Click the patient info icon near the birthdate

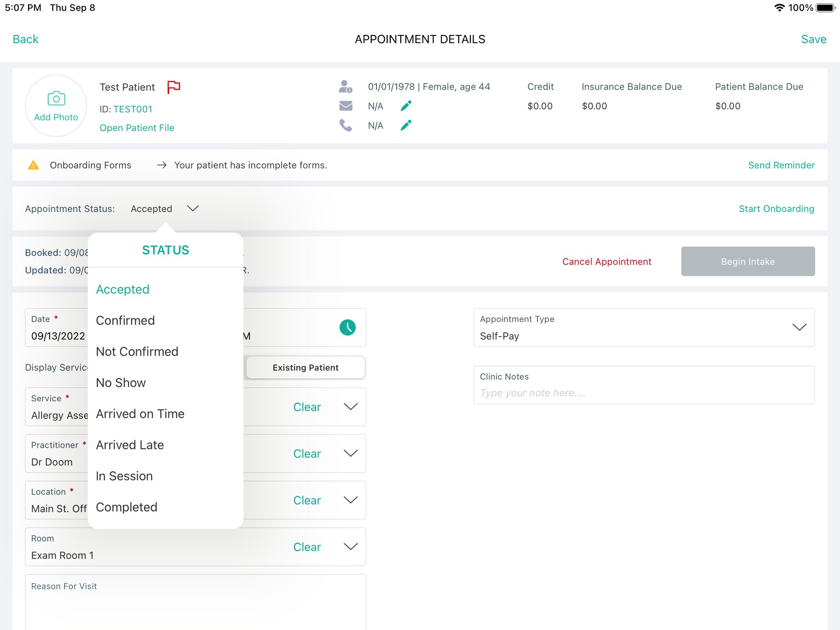(346, 86)
